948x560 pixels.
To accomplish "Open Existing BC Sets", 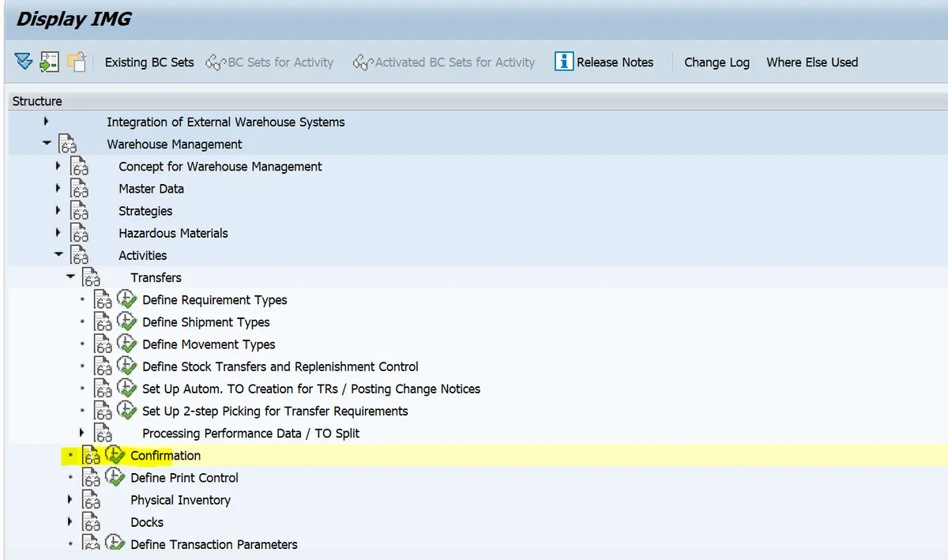I will [149, 62].
